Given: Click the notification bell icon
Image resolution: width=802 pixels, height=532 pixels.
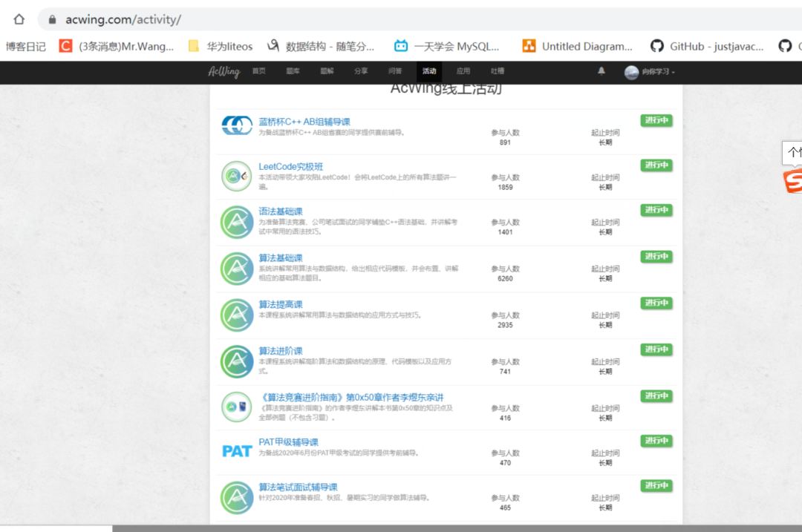Looking at the screenshot, I should (601, 71).
